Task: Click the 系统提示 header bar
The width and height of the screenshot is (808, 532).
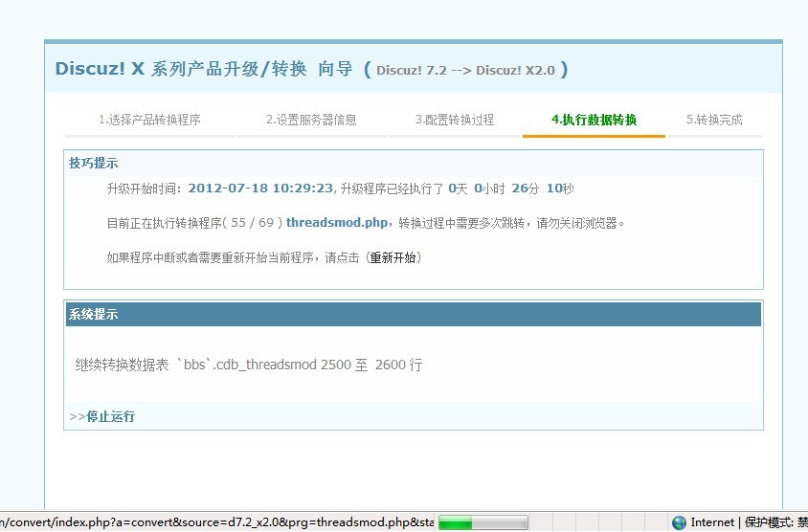Action: 414,314
